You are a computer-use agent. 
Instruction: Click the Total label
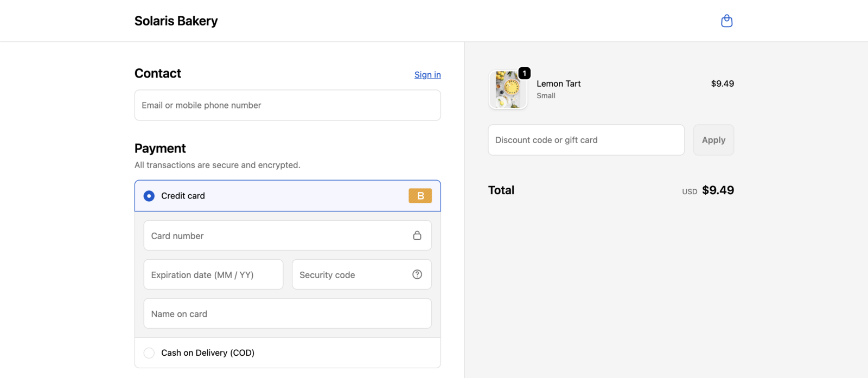501,190
